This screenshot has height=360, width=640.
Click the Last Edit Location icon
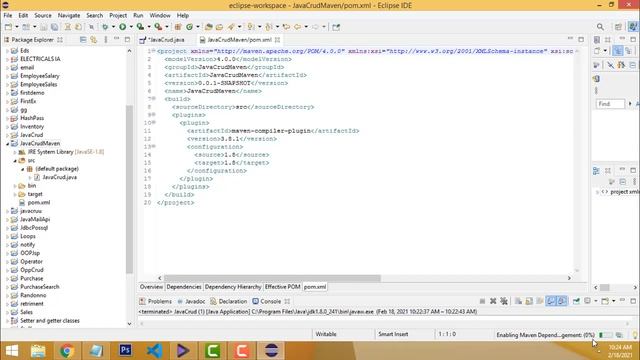pos(286,27)
